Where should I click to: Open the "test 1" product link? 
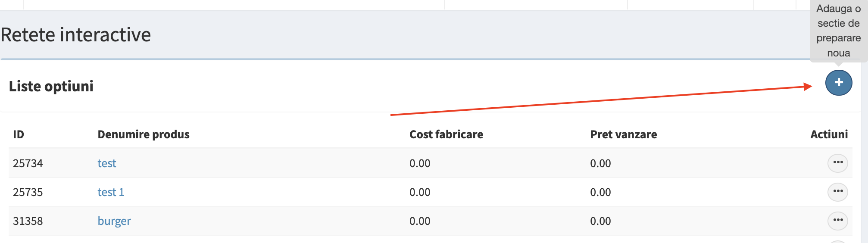coord(111,192)
